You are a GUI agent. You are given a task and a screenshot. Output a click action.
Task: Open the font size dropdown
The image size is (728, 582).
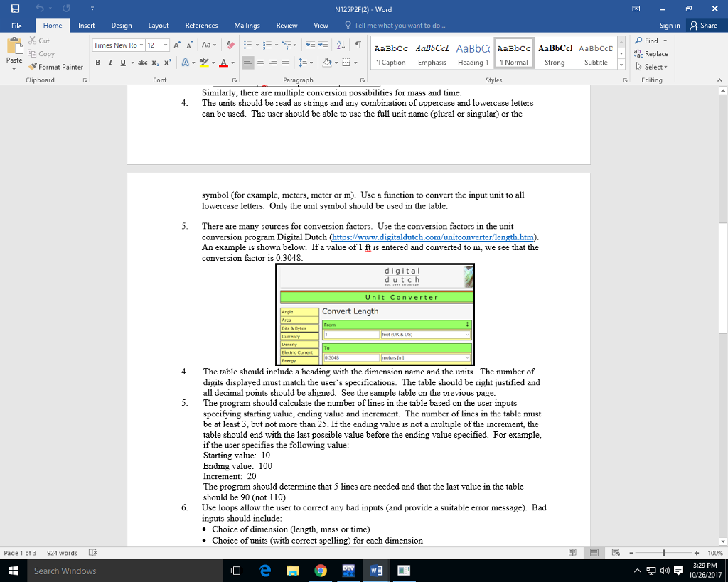166,44
